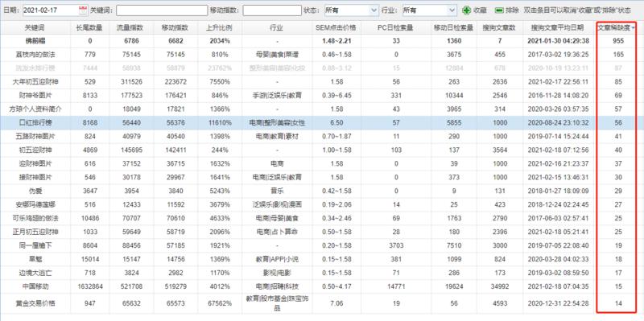Select the greyed-out keyword 洗发水排行榜
The width and height of the screenshot is (644, 321).
tap(35, 68)
